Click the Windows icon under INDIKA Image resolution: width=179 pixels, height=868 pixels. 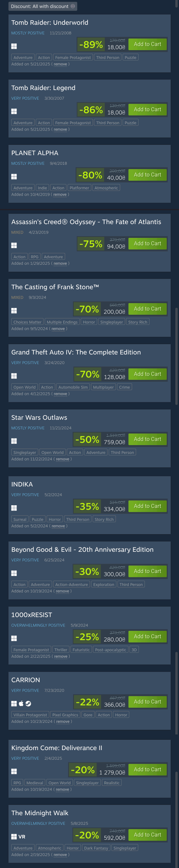14,508
